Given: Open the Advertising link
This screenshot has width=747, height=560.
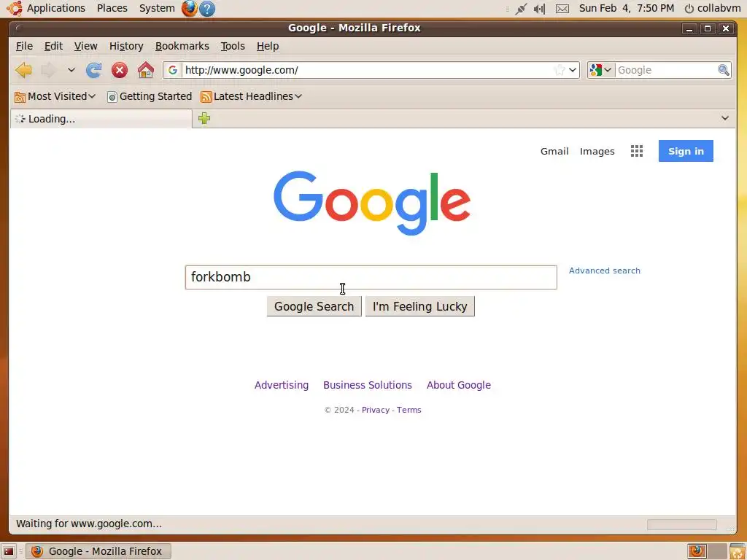Looking at the screenshot, I should click(x=281, y=385).
